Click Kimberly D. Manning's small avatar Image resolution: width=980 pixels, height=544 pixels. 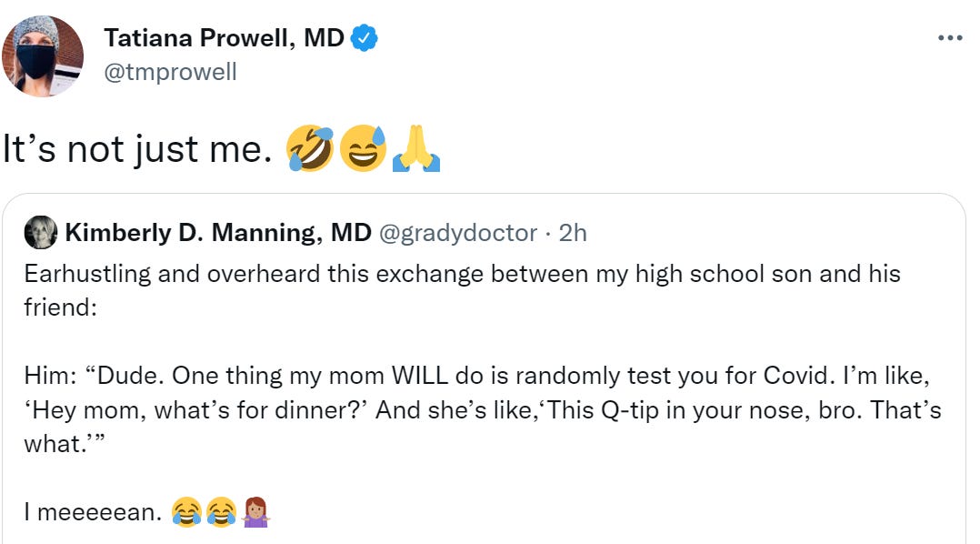[41, 233]
